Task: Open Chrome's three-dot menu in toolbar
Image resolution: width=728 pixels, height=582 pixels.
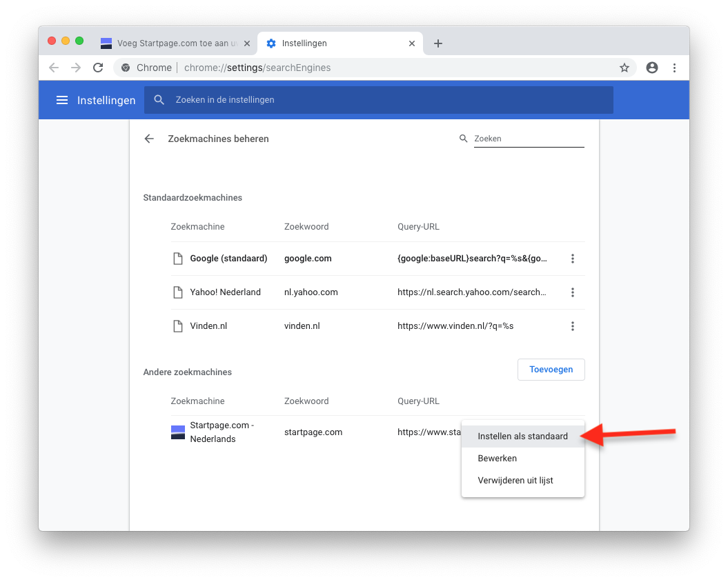Action: pyautogui.click(x=674, y=68)
